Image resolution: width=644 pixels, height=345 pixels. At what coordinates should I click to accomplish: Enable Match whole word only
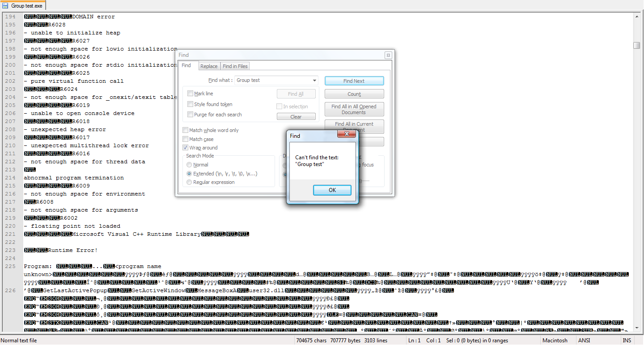click(x=186, y=130)
